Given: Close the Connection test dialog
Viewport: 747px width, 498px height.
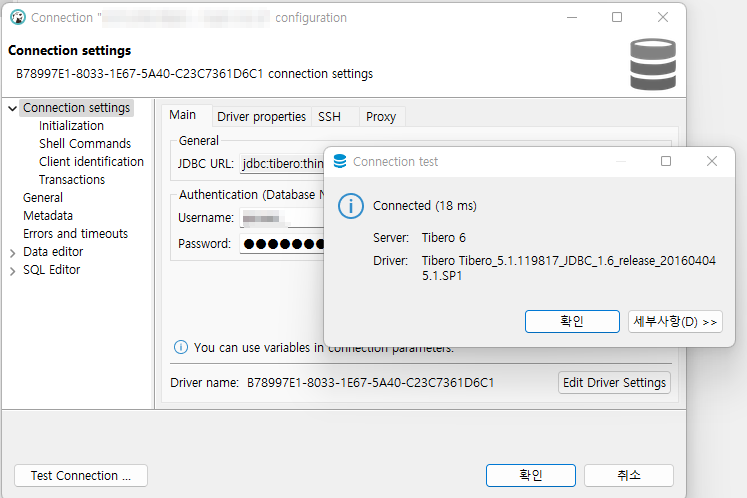Looking at the screenshot, I should (712, 161).
